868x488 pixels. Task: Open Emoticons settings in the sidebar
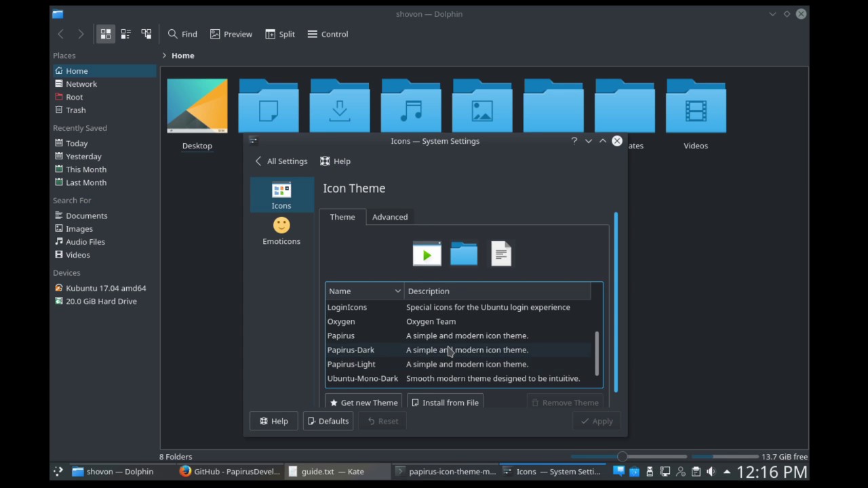[281, 230]
